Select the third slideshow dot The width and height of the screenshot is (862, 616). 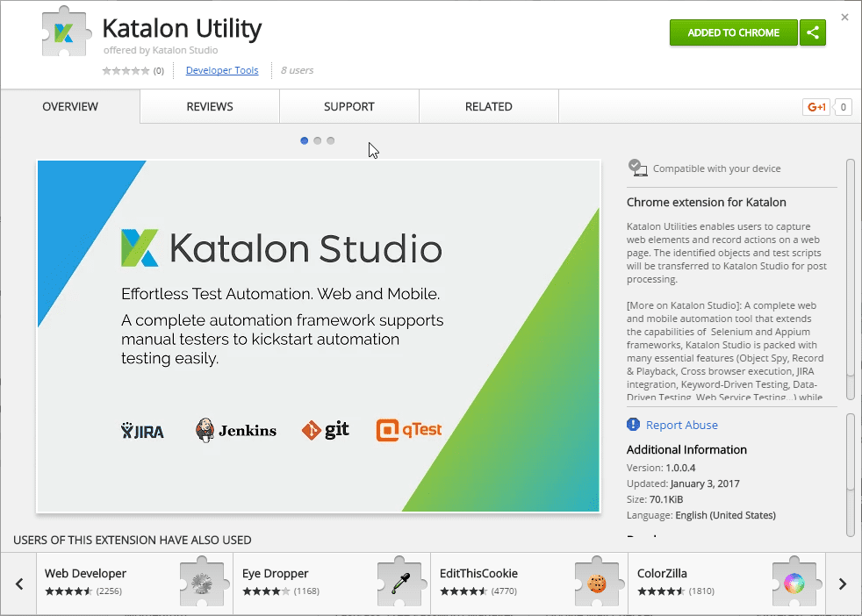pyautogui.click(x=330, y=140)
